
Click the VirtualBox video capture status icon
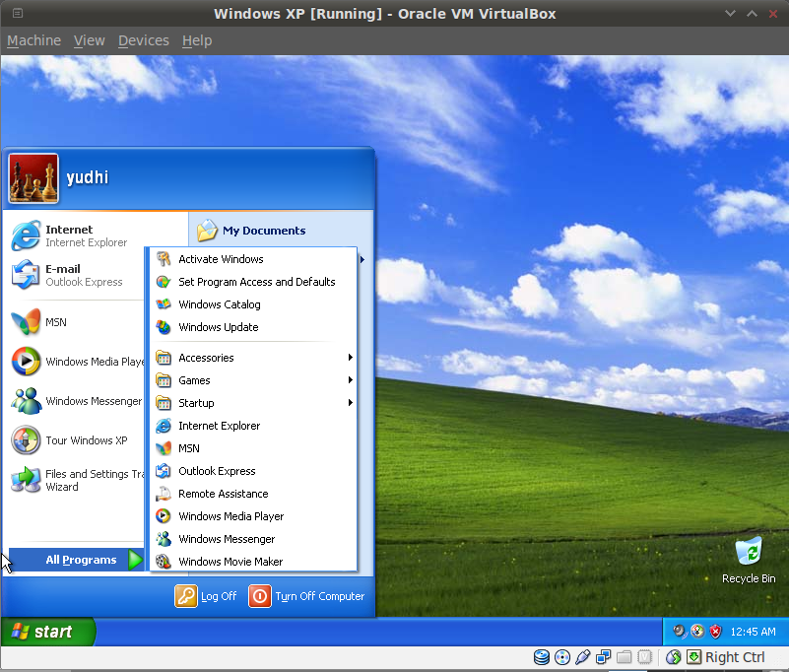(x=644, y=657)
